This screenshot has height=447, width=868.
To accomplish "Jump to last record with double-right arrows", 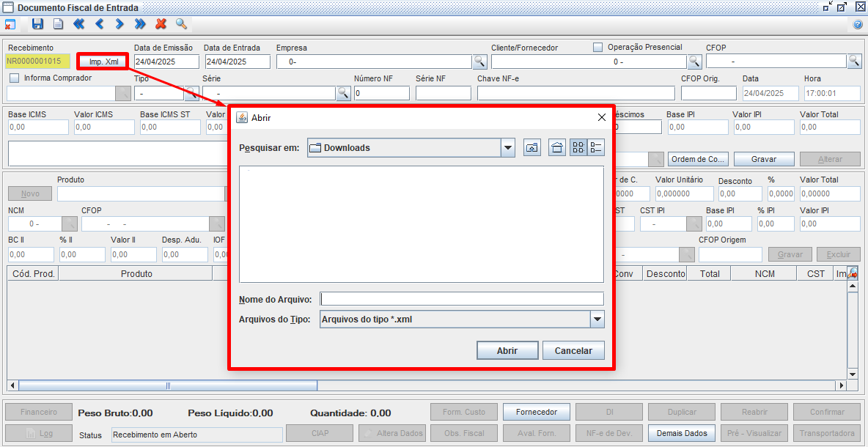I will (x=140, y=24).
